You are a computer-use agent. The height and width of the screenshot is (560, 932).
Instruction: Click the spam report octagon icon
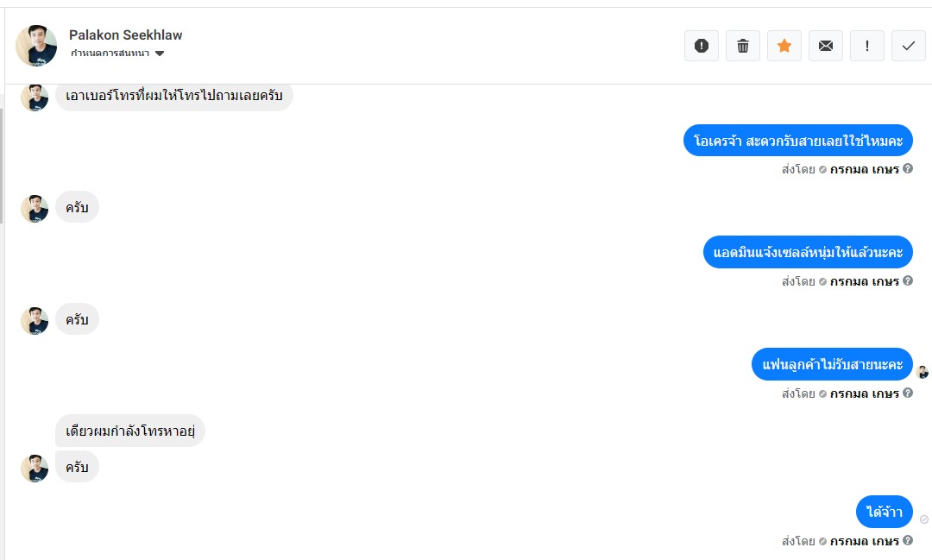pos(702,46)
